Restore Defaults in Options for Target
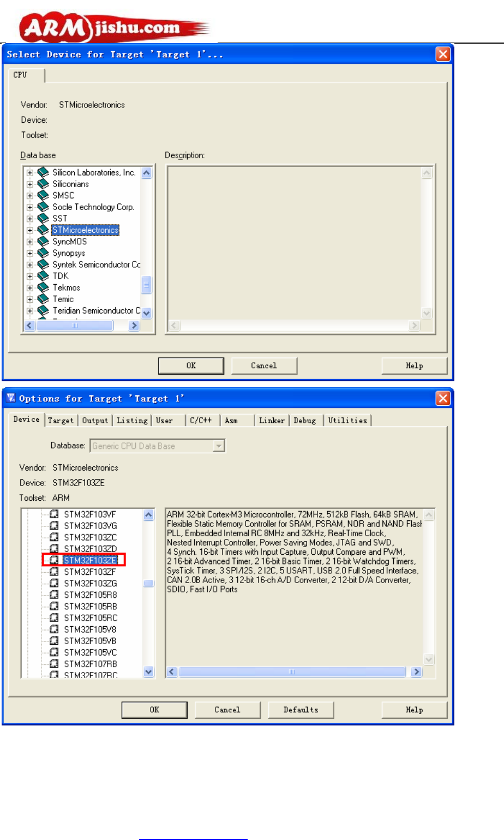The height and width of the screenshot is (840, 504). (301, 710)
